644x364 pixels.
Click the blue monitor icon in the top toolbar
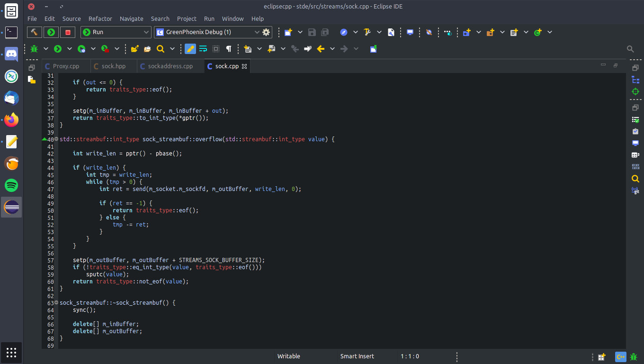pos(410,32)
